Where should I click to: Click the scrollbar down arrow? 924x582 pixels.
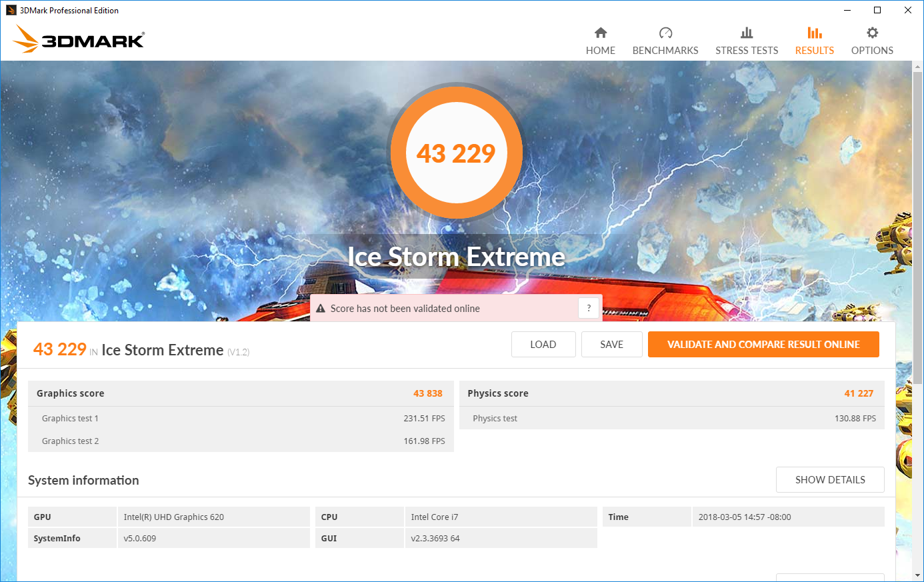coord(918,575)
